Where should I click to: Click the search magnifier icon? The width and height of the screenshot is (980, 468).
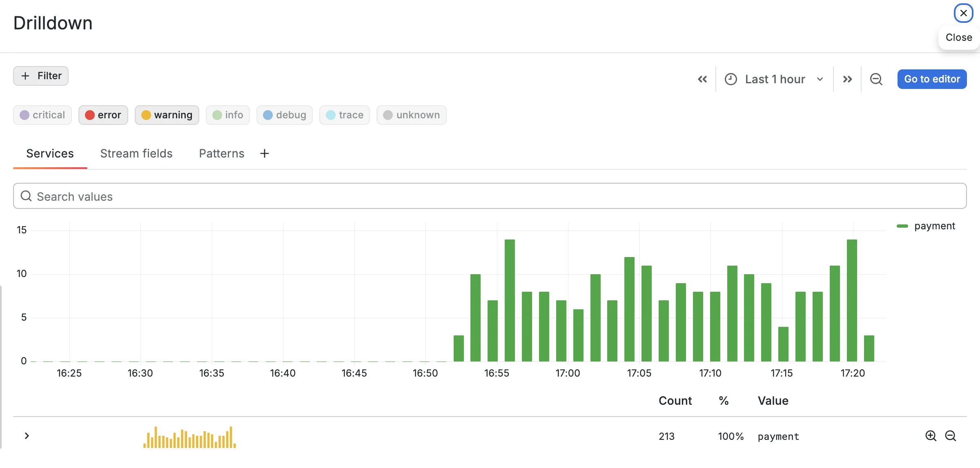pos(26,196)
